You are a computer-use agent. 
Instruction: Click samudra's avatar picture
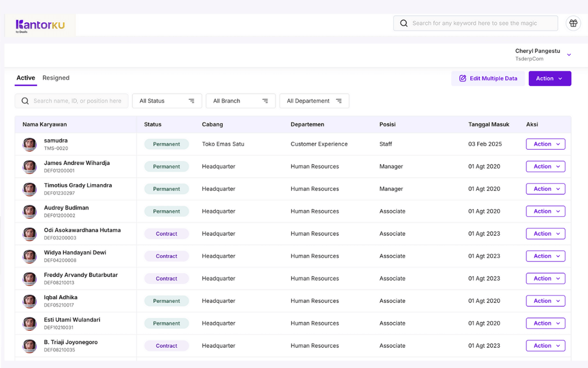(30, 144)
